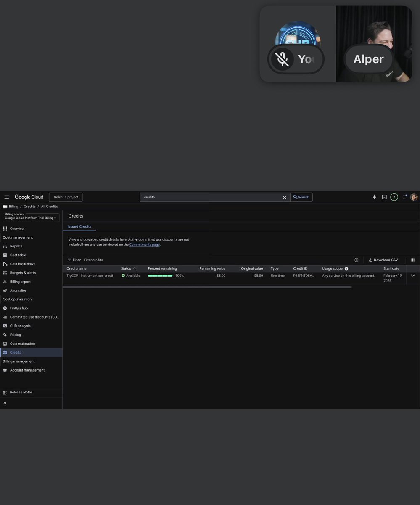Click the FinOps hub sidebar icon
420x505 pixels.
tap(5, 308)
